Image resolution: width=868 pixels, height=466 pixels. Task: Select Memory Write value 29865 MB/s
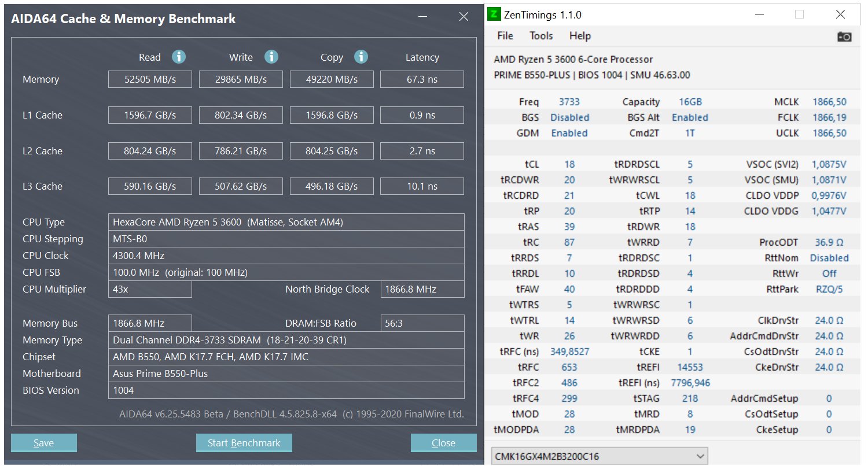[241, 79]
